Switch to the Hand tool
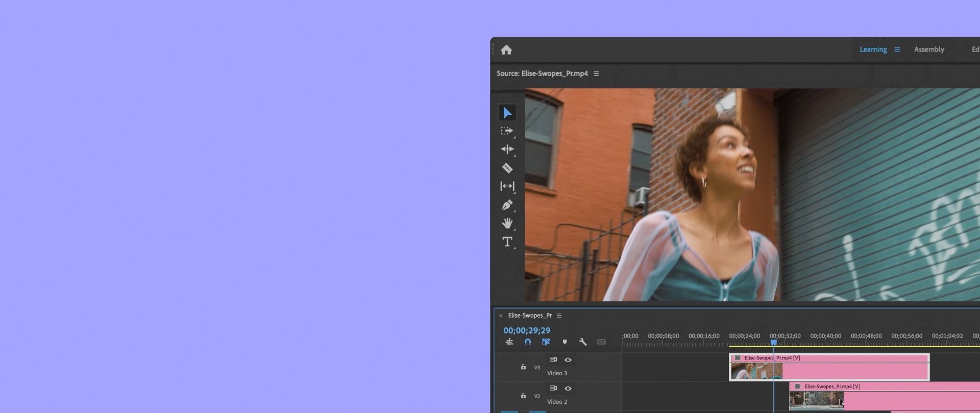 click(x=507, y=223)
